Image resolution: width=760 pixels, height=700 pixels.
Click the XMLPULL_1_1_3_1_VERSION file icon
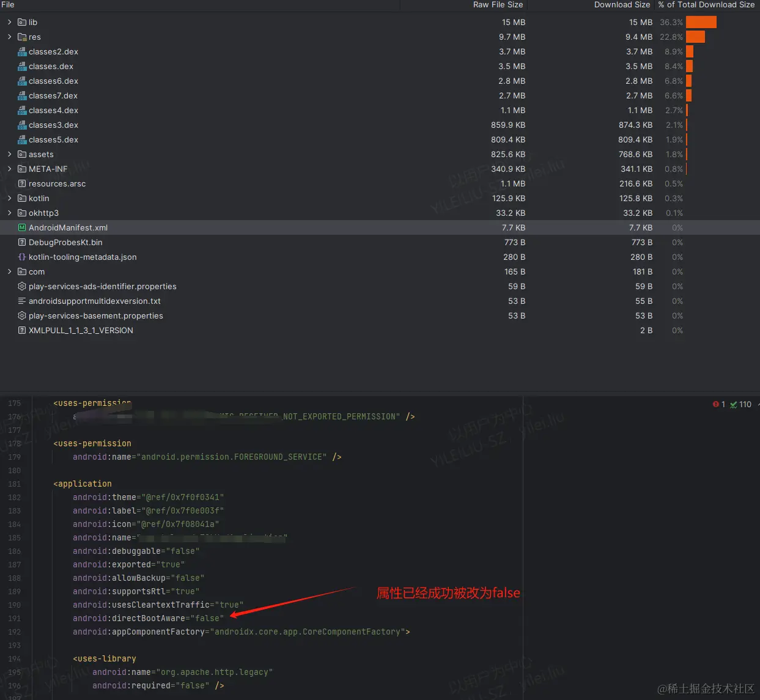pos(22,330)
